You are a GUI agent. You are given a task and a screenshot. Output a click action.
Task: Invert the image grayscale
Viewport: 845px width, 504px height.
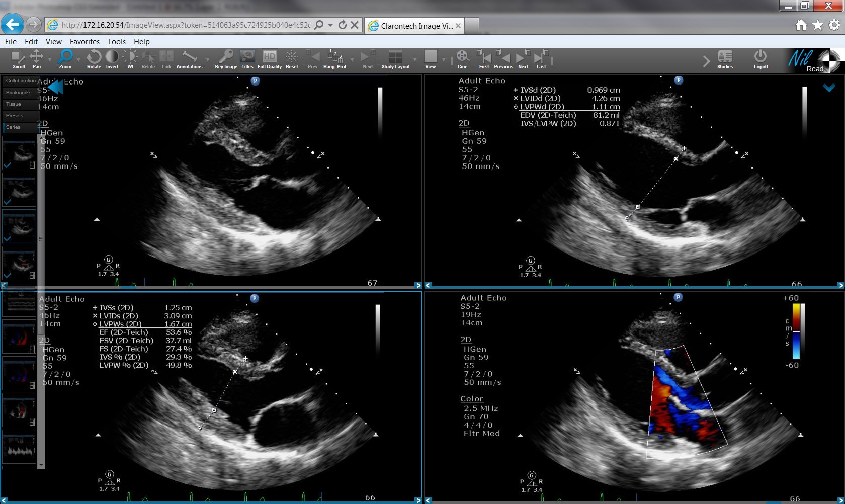point(112,59)
